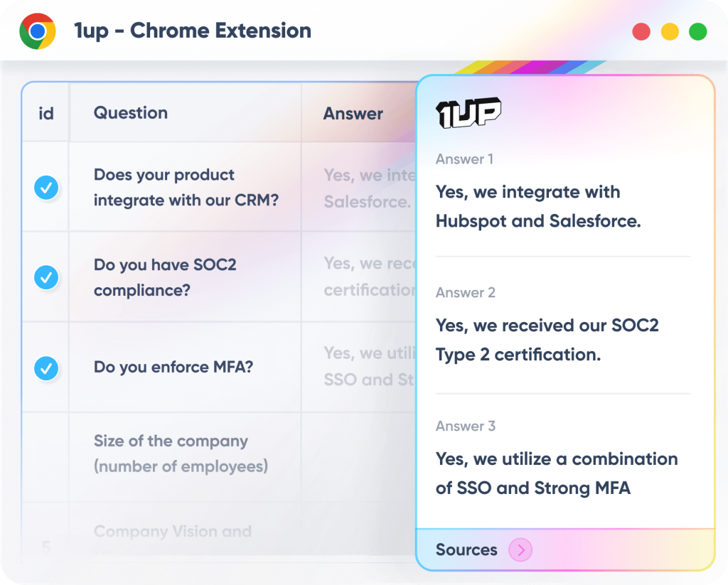Viewport: 728px width, 585px height.
Task: Click the 1up - Chrome Extension title
Action: 191,31
